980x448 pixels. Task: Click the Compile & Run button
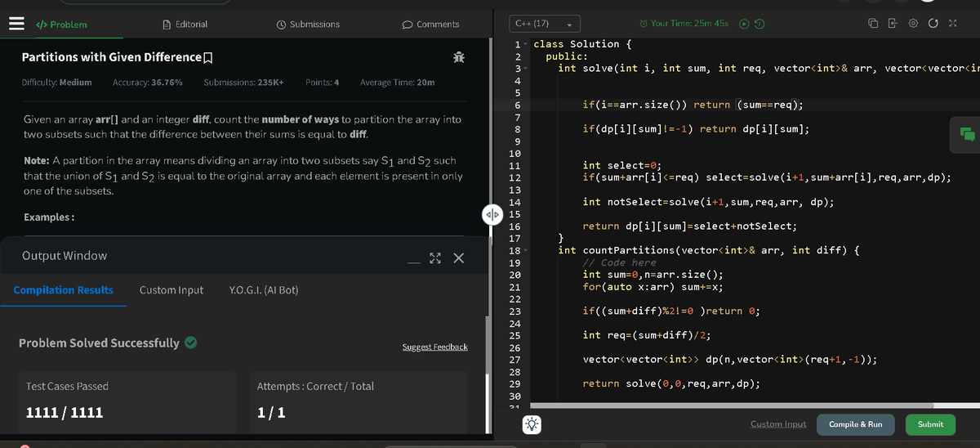click(856, 424)
